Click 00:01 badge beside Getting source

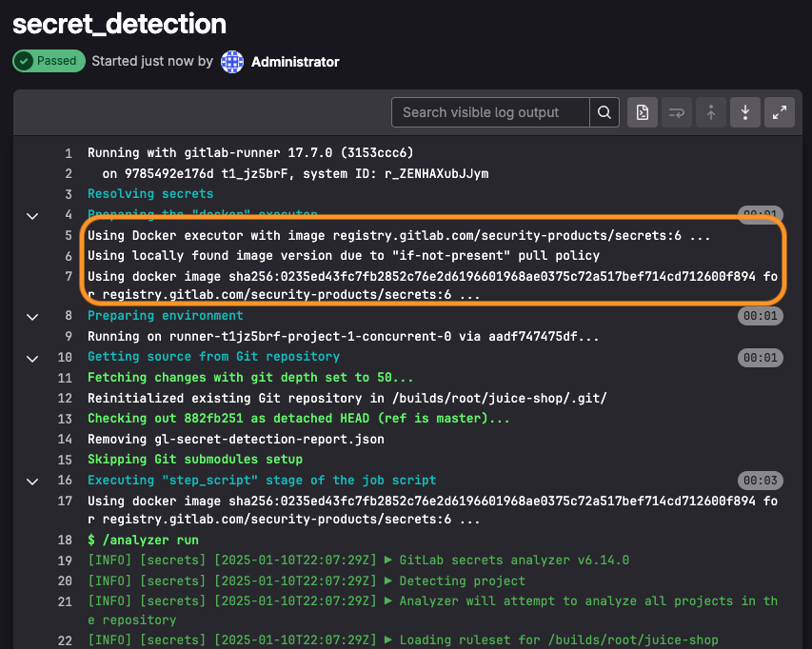tap(761, 358)
